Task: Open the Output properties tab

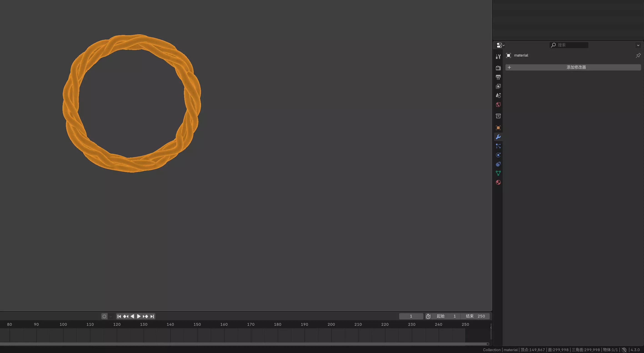Action: coord(498,77)
